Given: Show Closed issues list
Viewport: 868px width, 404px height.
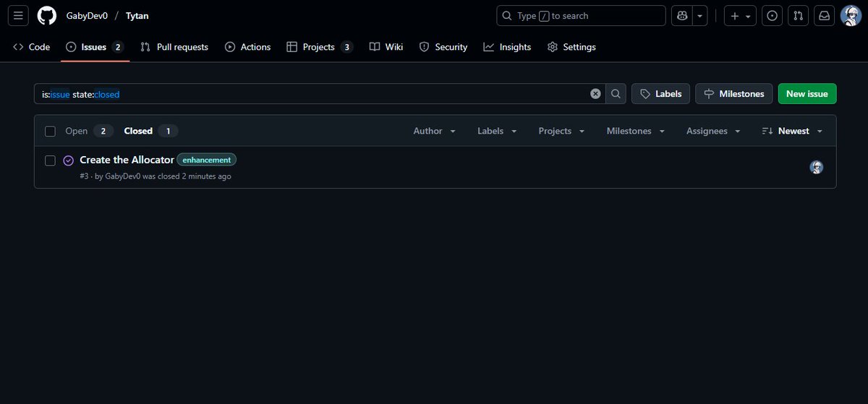Looking at the screenshot, I should tap(150, 131).
